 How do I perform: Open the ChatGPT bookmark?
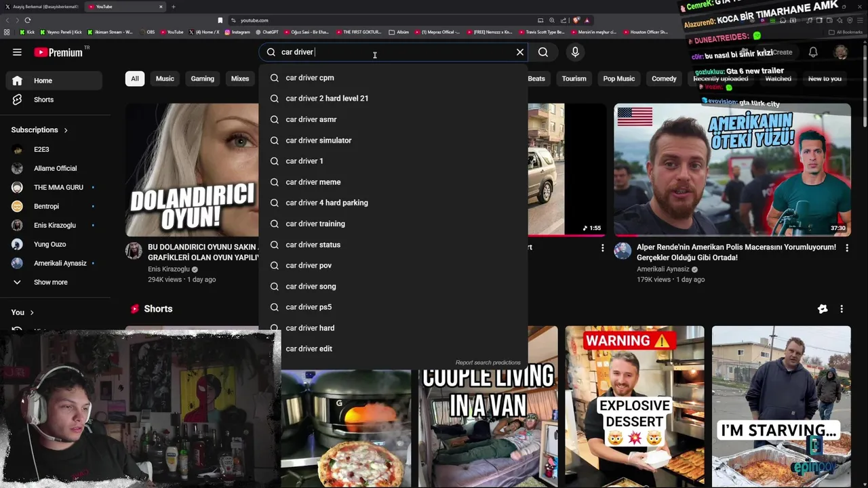click(267, 32)
